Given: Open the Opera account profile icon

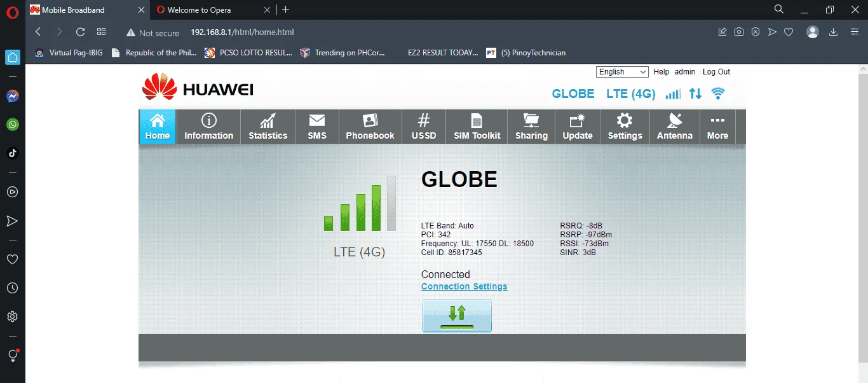Looking at the screenshot, I should coord(813,32).
